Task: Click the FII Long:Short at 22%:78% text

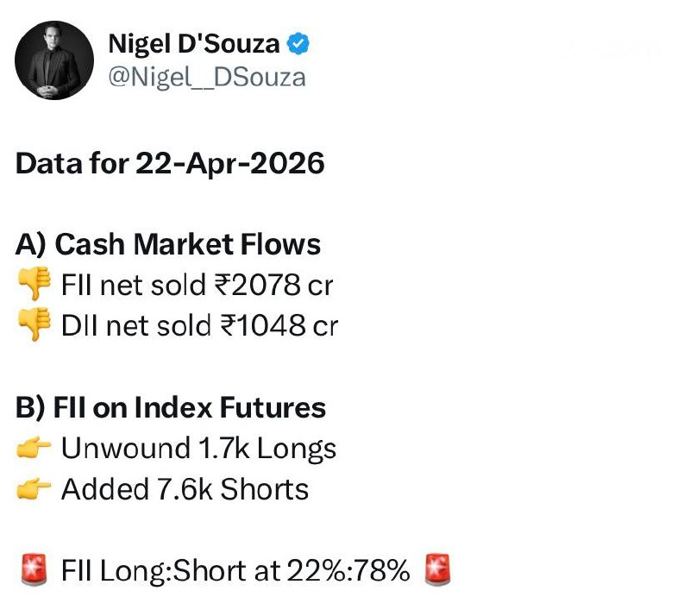Action: coord(235,570)
